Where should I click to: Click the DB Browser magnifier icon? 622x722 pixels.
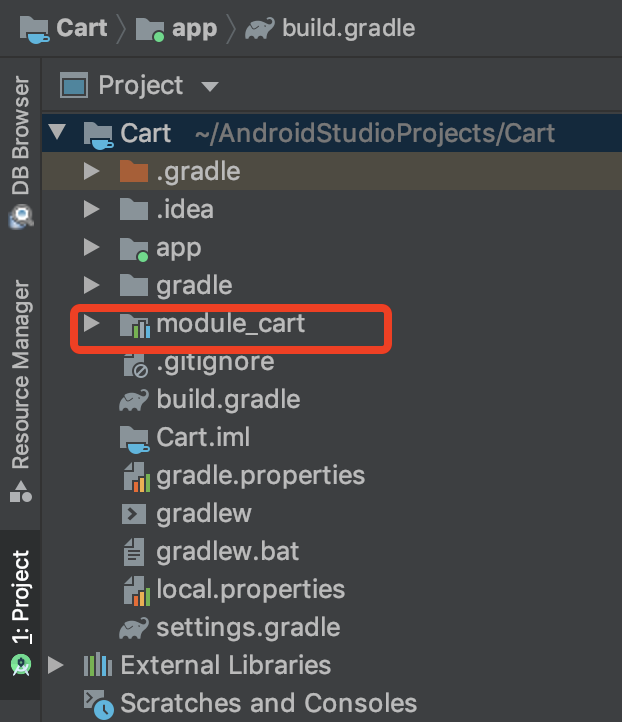(x=21, y=217)
